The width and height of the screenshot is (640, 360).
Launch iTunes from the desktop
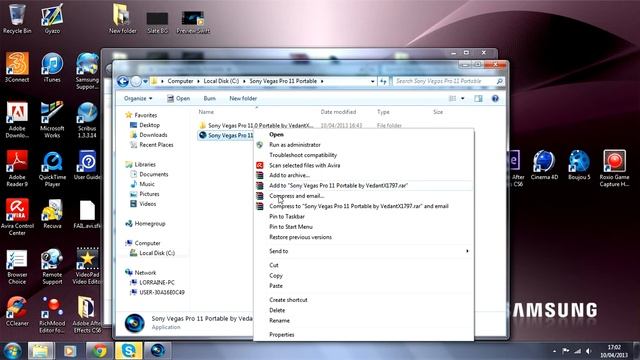click(x=52, y=67)
